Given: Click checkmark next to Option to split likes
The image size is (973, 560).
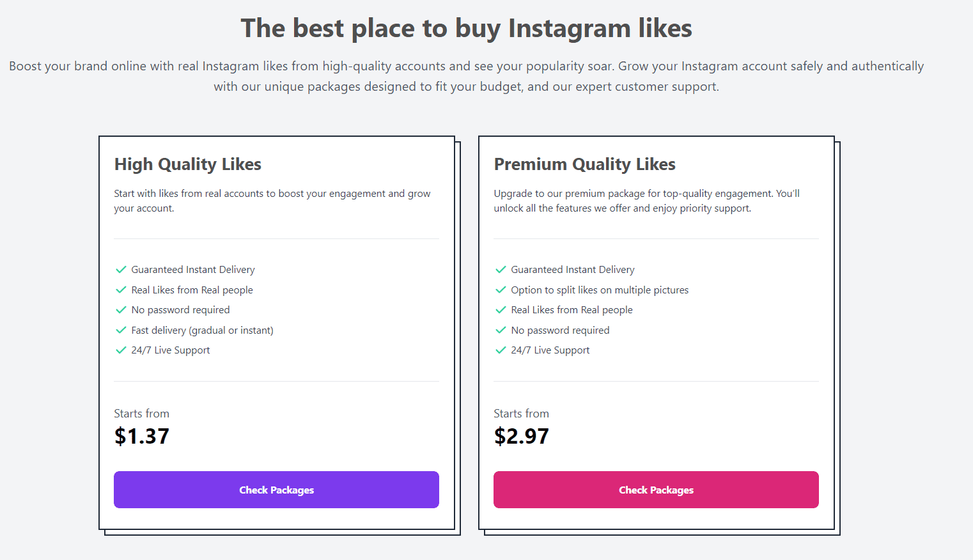Looking at the screenshot, I should coord(501,290).
